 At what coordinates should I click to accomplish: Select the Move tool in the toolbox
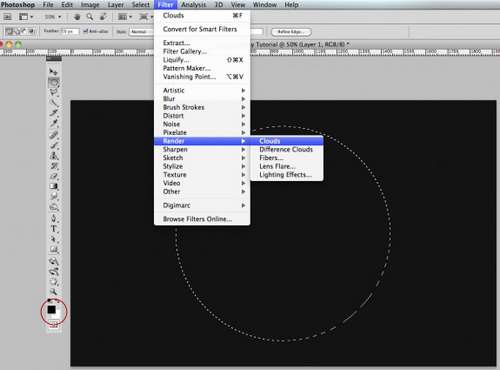[x=53, y=71]
